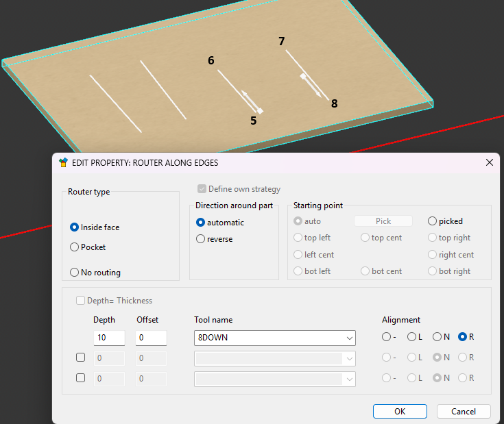
Task: Set alignment to N in first row
Action: tap(437, 337)
